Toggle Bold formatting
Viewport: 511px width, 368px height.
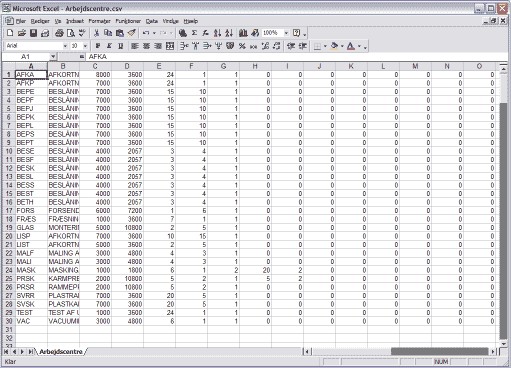(x=98, y=46)
